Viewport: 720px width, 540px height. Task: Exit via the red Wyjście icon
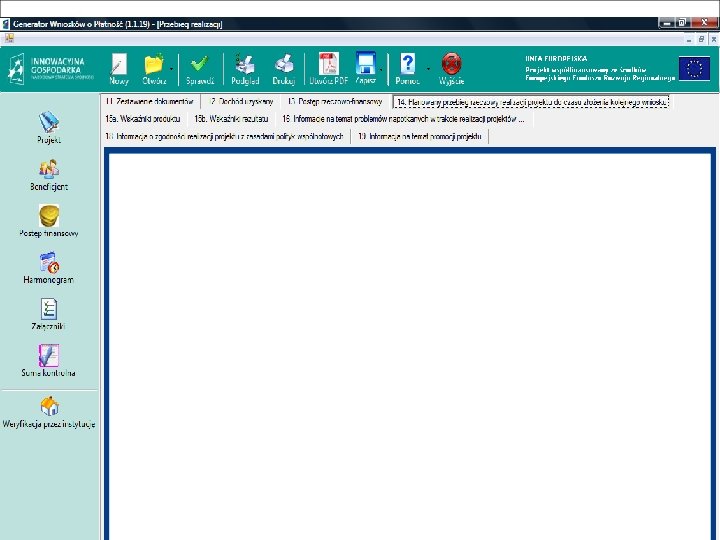(451, 69)
